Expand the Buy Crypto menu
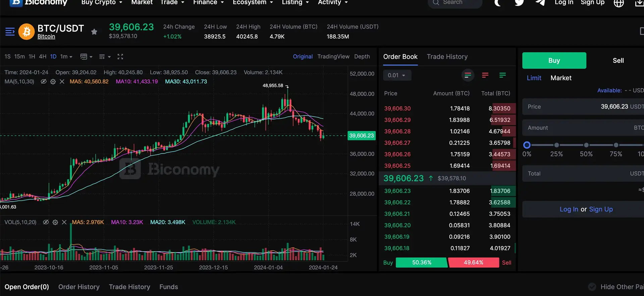644x296 pixels. click(x=102, y=3)
